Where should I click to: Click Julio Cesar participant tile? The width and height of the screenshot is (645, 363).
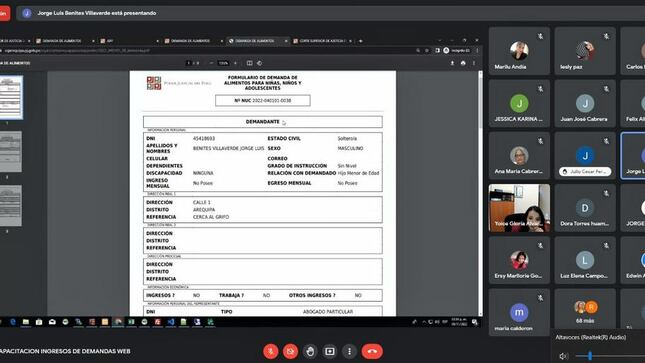[585, 156]
